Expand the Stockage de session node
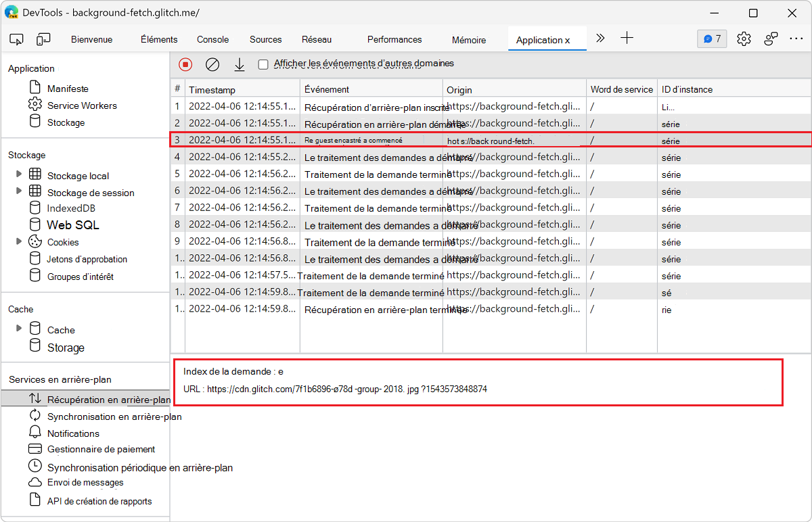 (x=18, y=192)
